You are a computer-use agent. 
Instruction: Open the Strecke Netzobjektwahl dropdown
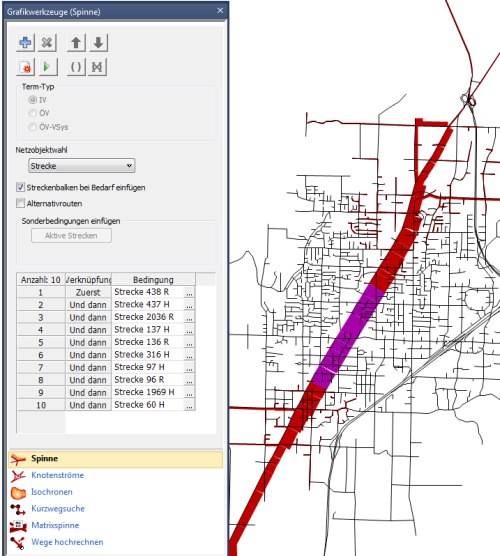(x=82, y=166)
